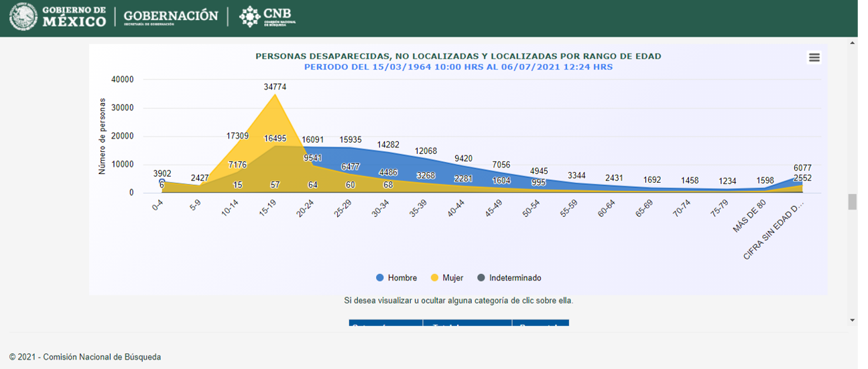Screen dimensions: 868x369
Task: Toggle the Indeterminado legend item
Action: [509, 278]
